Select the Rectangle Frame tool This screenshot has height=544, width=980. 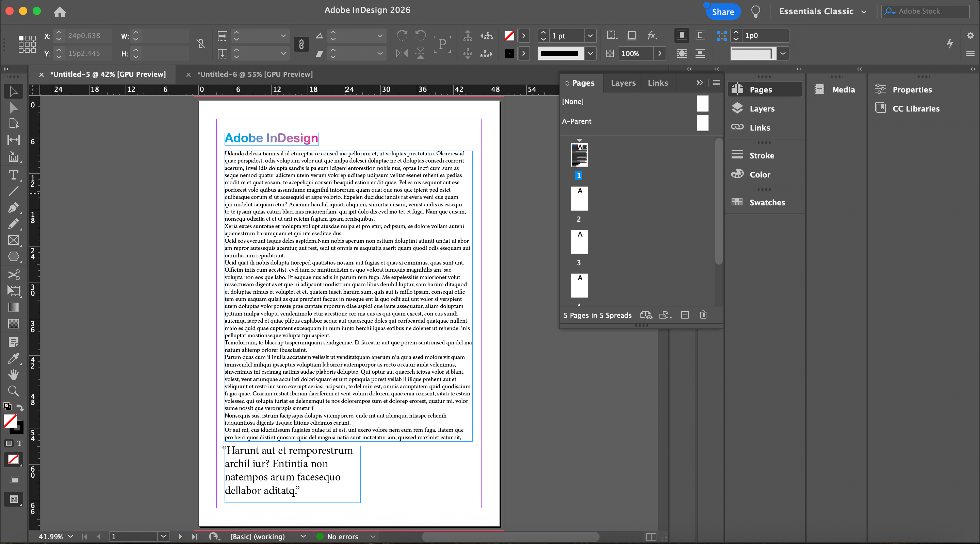13,240
